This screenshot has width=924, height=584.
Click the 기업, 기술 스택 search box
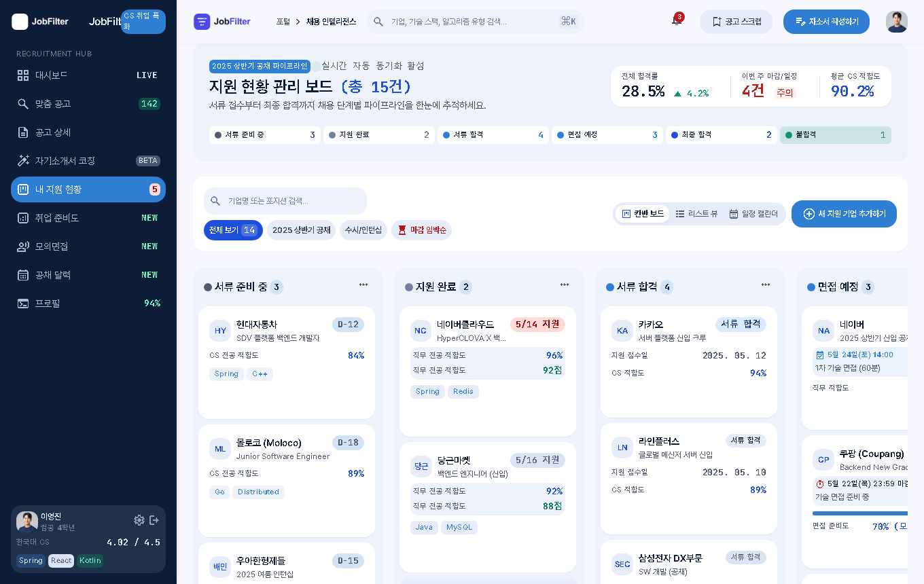(476, 22)
